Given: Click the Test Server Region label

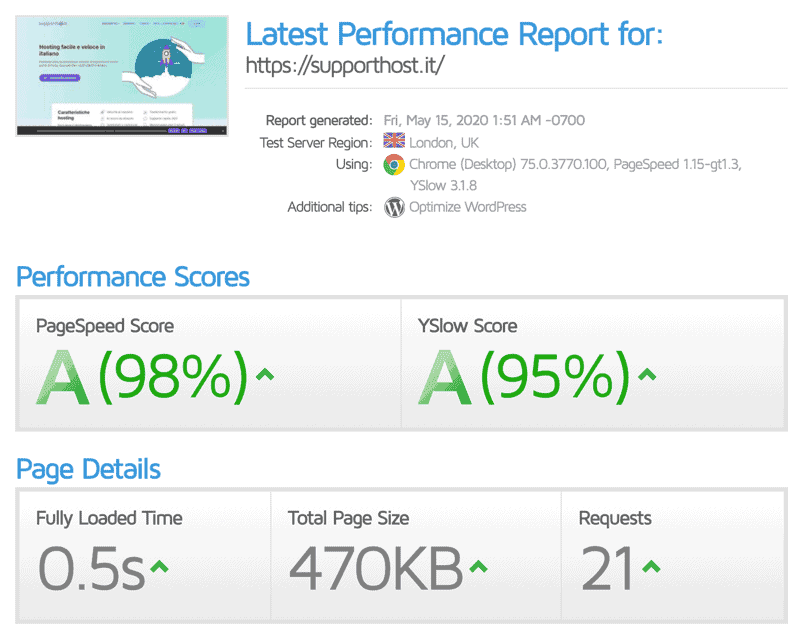Looking at the screenshot, I should click(316, 142).
